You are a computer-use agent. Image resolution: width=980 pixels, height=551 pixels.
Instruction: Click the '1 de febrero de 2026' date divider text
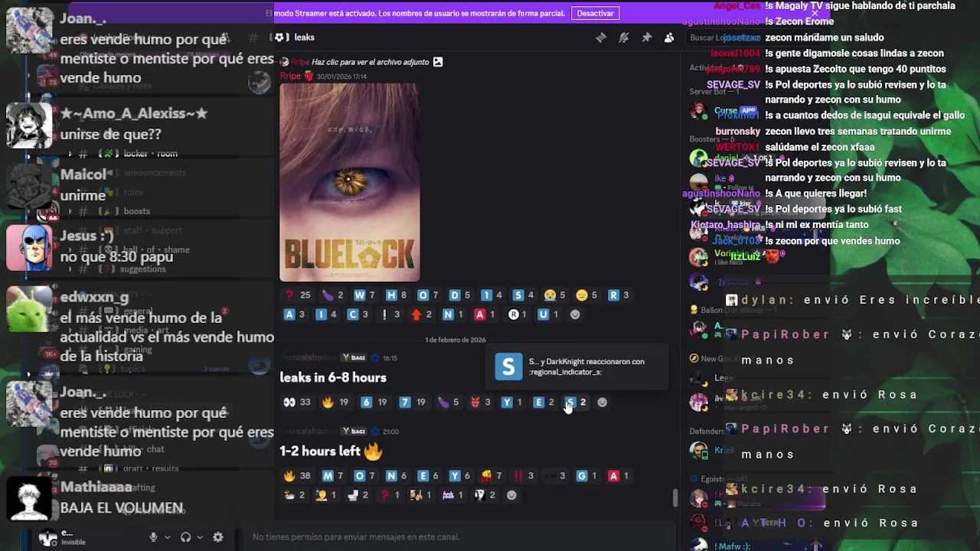[x=456, y=340]
